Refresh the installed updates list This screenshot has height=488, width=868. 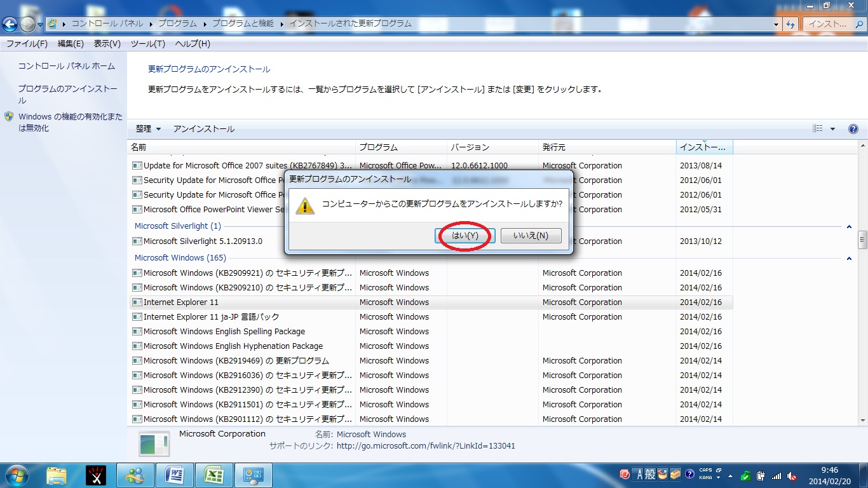tap(791, 24)
